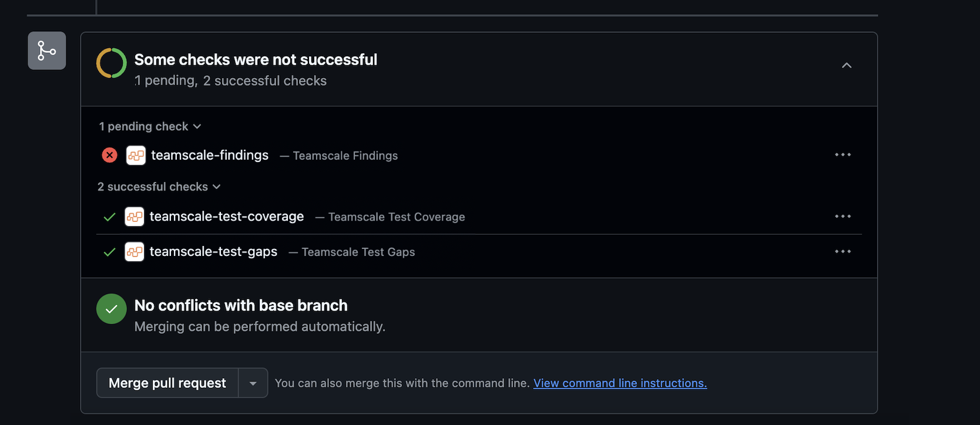Viewport: 980px width, 425px height.
Task: Click the Teamscale Test Gaps description text
Action: [x=358, y=252]
